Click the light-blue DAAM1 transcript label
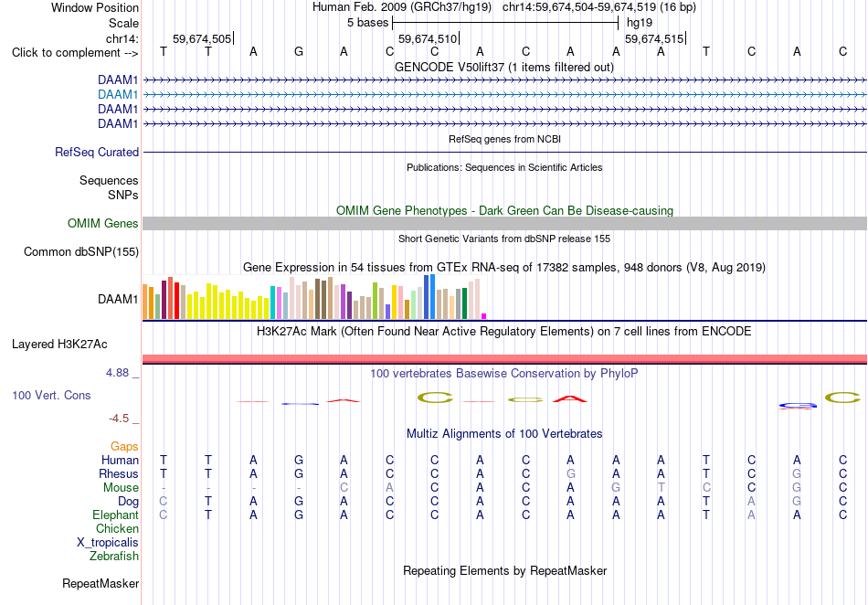Screen dimensions: 868x605 pos(118,95)
